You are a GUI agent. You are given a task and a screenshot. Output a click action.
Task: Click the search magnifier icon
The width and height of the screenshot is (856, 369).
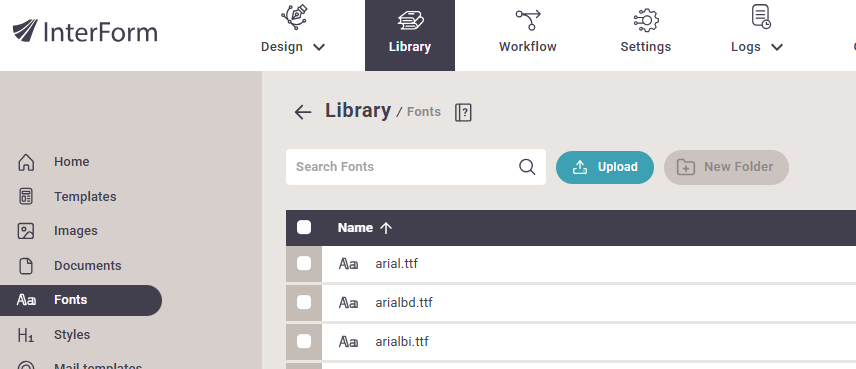527,167
